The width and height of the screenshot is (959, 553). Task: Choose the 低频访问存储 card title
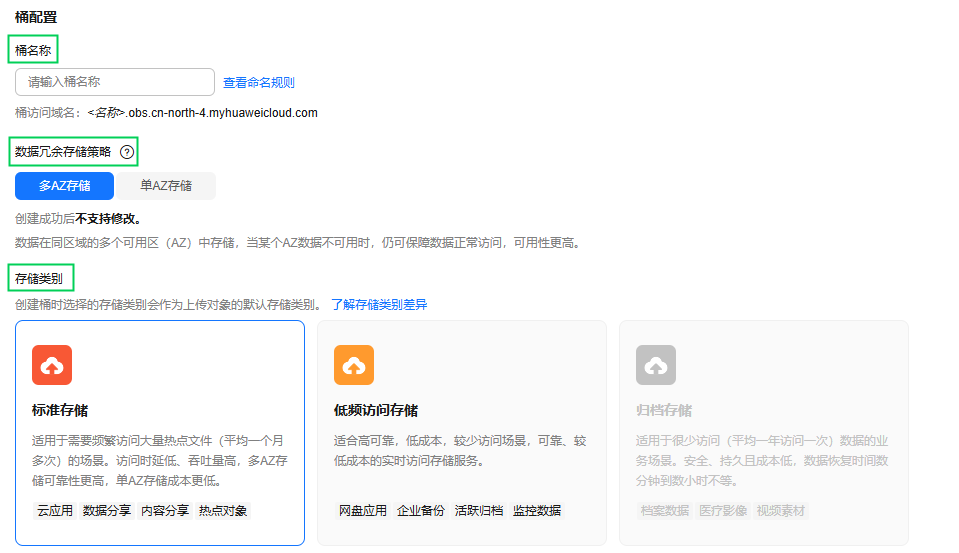click(376, 410)
